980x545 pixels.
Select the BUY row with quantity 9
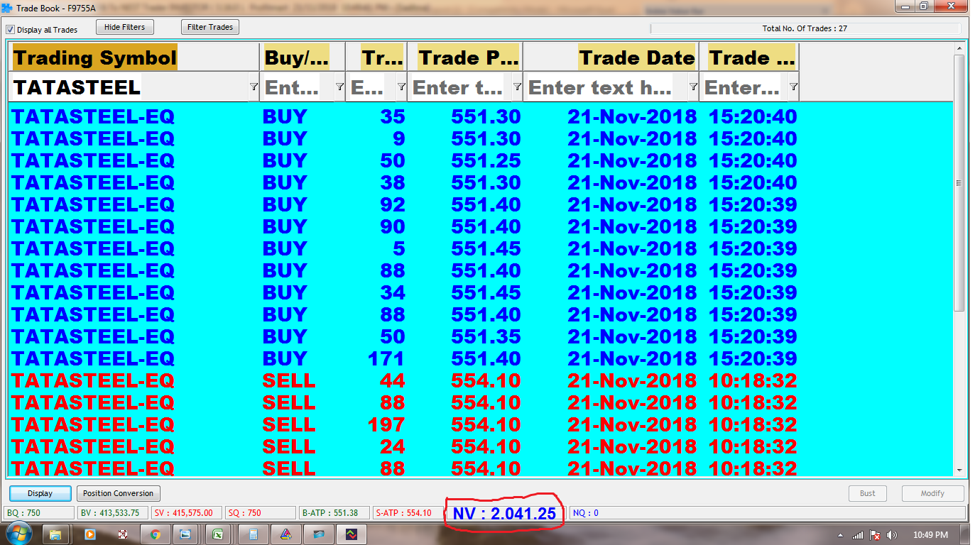tap(480, 138)
